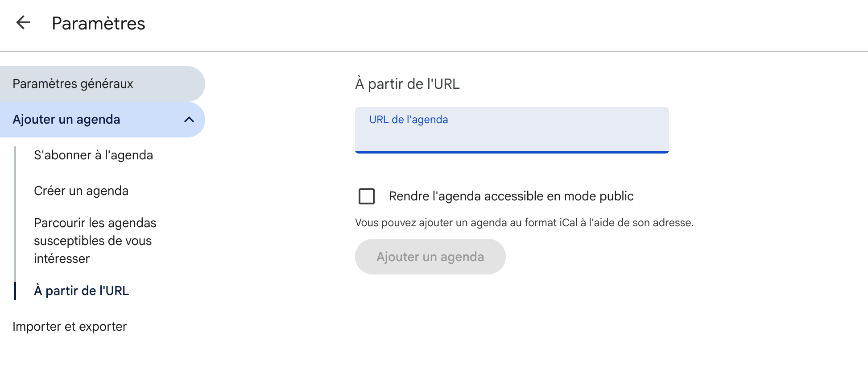Click the iCal format help text
The image size is (868, 374).
point(524,223)
